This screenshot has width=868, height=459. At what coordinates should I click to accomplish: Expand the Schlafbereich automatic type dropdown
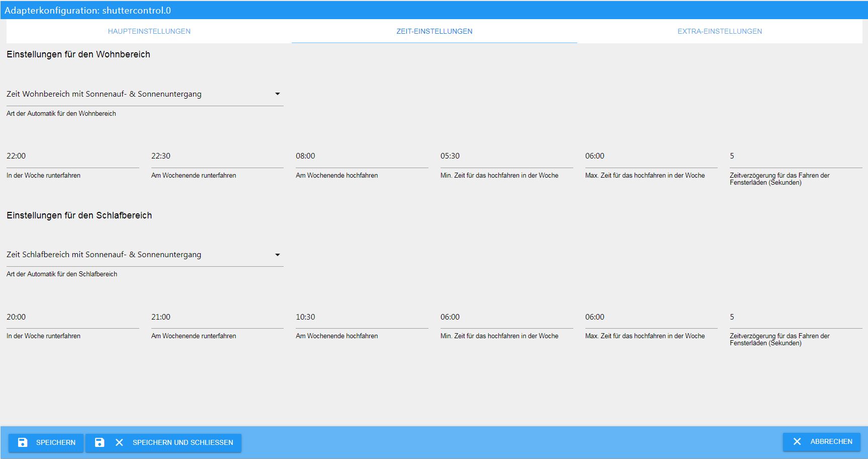click(x=145, y=255)
